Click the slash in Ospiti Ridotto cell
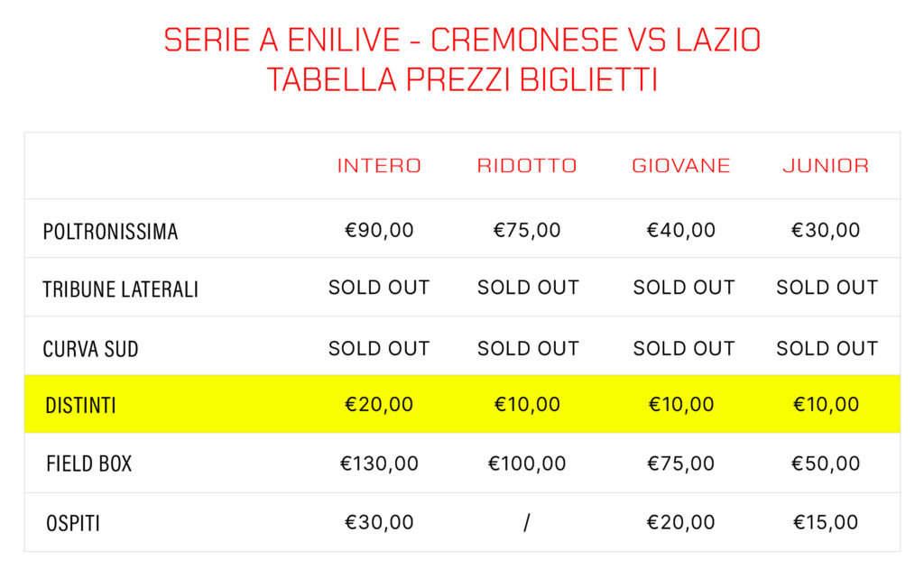 click(527, 523)
